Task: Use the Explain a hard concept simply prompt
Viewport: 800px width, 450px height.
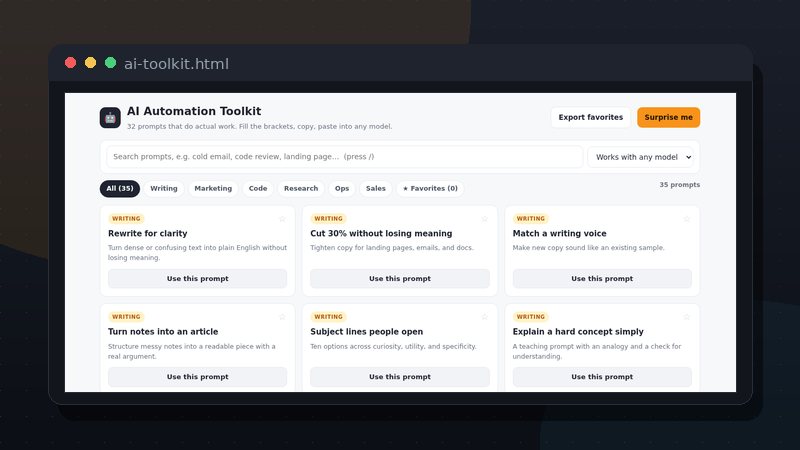Action: [602, 377]
